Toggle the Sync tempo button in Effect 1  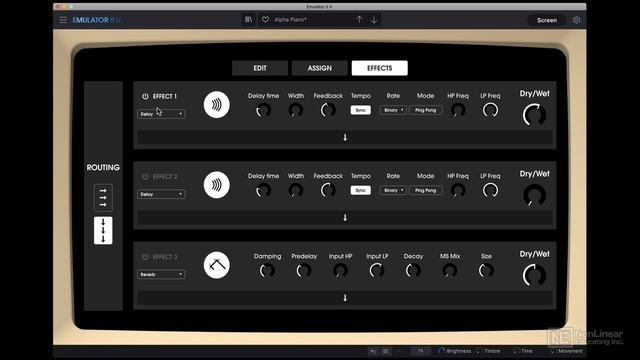click(360, 110)
